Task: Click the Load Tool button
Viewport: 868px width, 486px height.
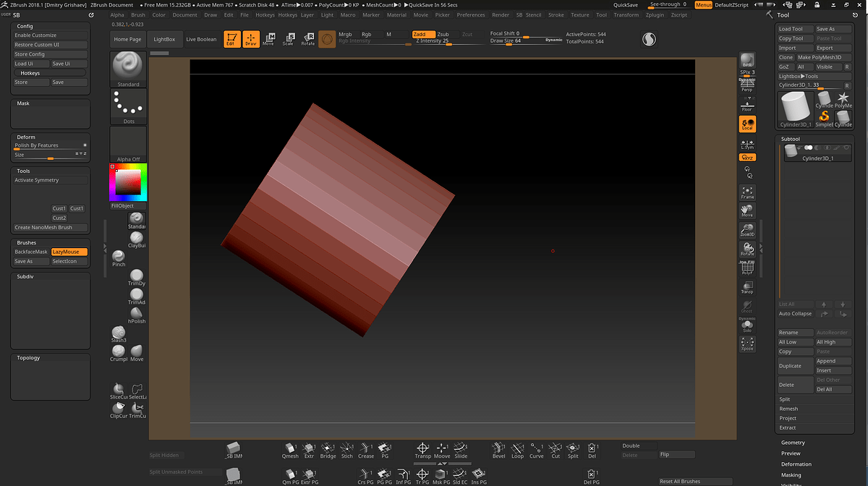Action: tap(795, 29)
